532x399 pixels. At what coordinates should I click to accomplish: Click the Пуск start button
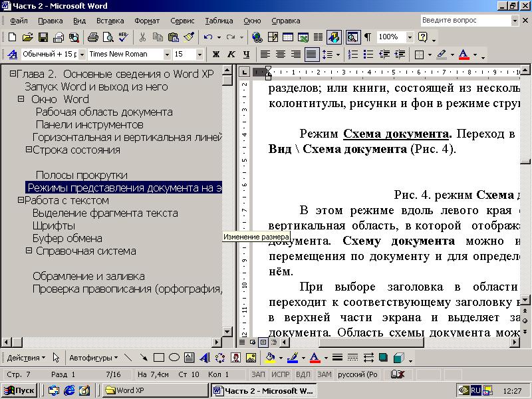tap(19, 390)
